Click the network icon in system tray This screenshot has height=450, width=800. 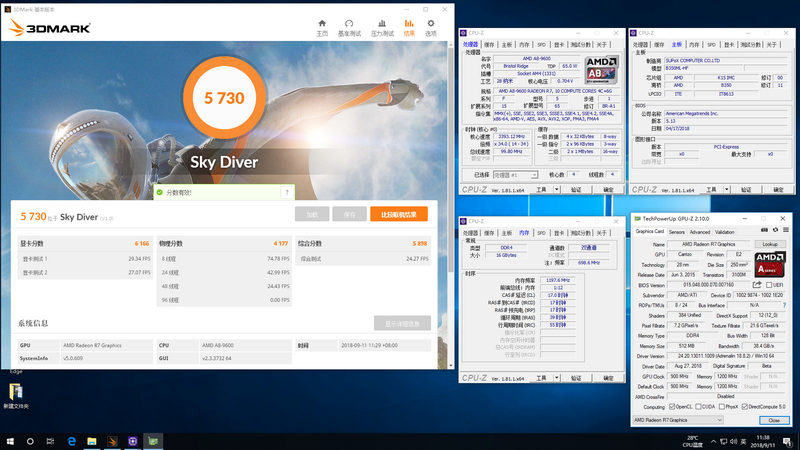coord(723,441)
